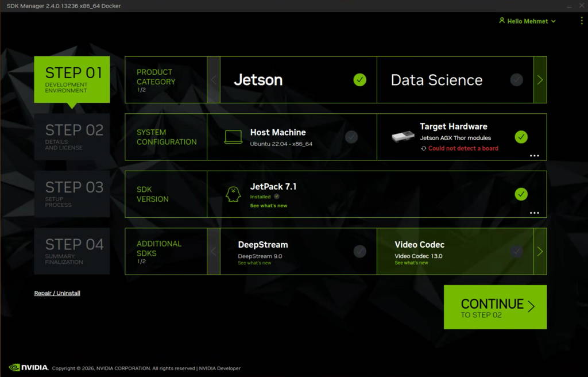
Task: Click the JetPack 'Installed' status text
Action: (260, 197)
